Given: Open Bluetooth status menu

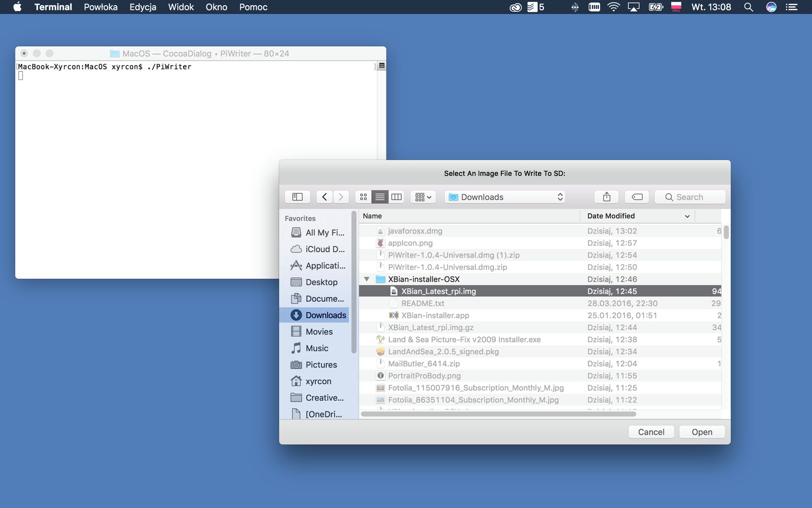Looking at the screenshot, I should point(575,7).
